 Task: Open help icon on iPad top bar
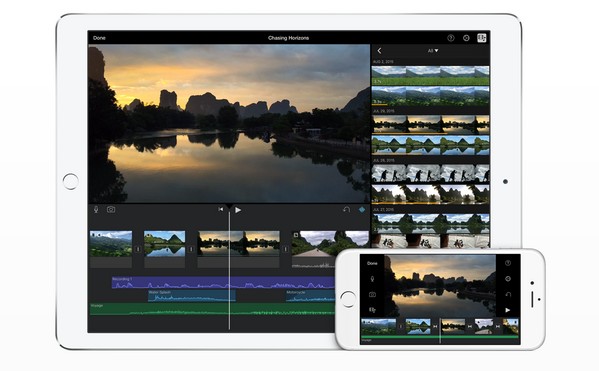[451, 38]
